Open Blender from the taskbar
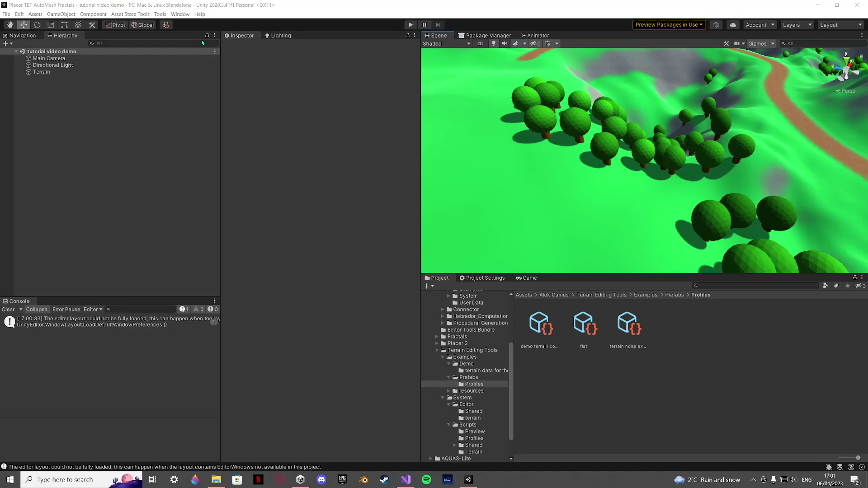The width and height of the screenshot is (868, 488). coord(363,479)
